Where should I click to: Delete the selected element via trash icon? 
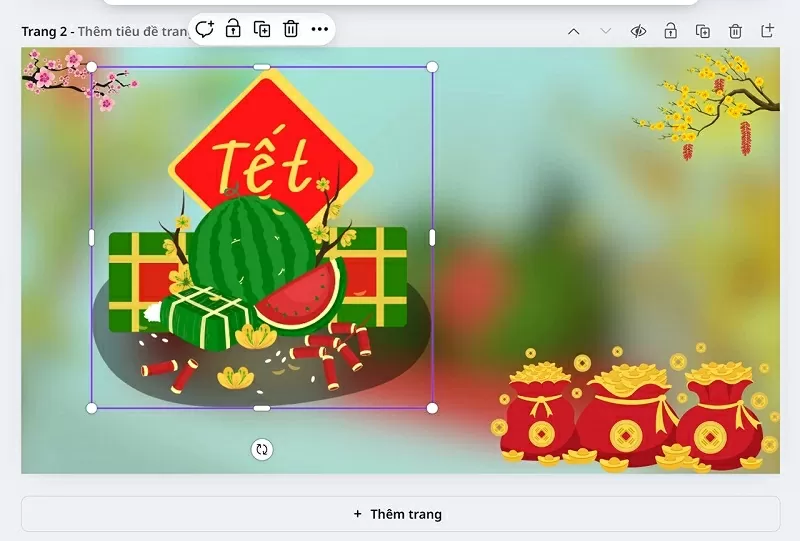pyautogui.click(x=291, y=29)
